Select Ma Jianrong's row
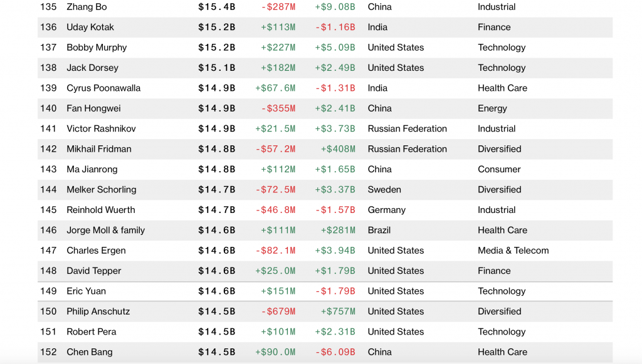The width and height of the screenshot is (642, 364). [92, 169]
